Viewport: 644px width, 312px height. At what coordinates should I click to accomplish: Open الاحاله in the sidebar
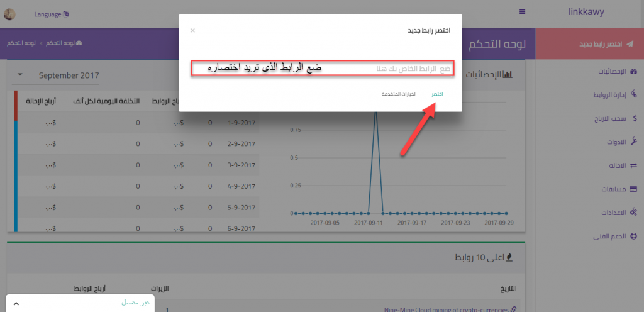(617, 165)
